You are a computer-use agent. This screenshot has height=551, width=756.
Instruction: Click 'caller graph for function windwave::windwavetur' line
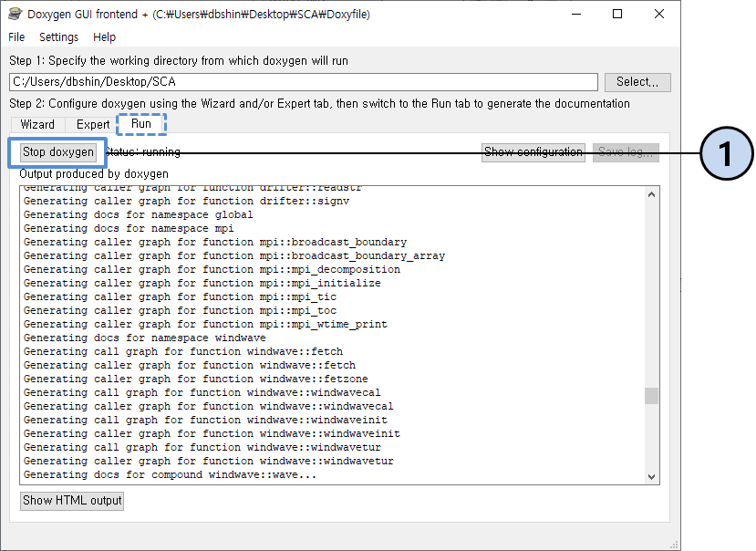tap(209, 461)
